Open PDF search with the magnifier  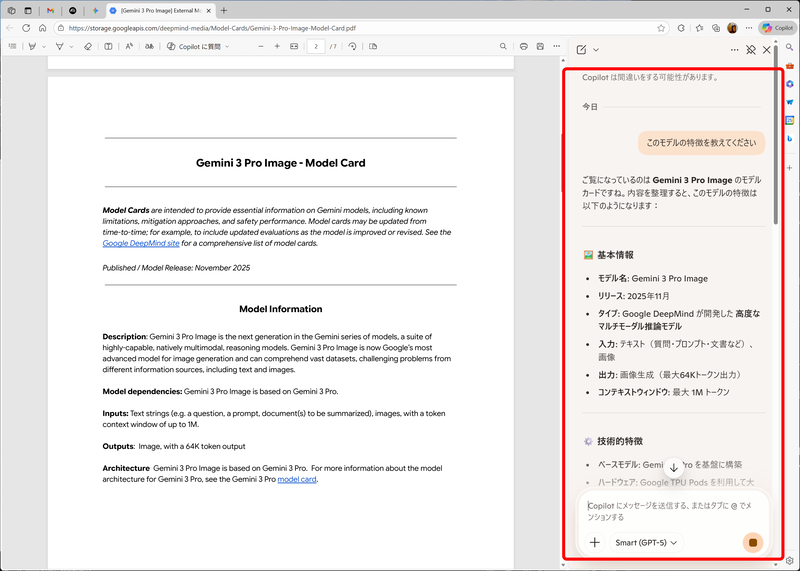503,46
